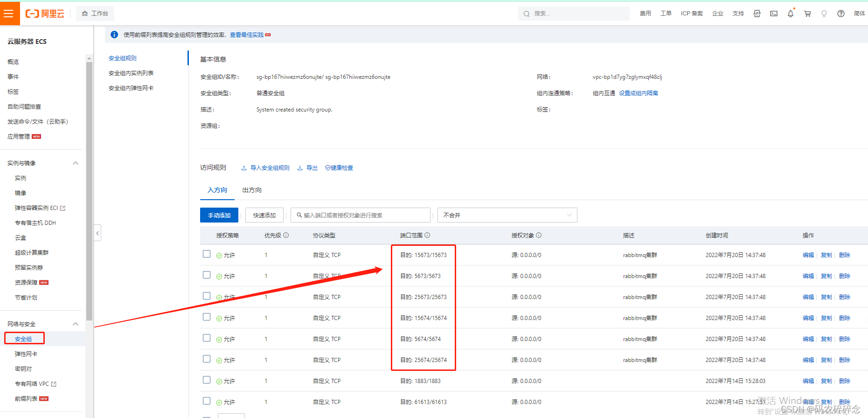Open the notification bell
Image resolution: width=868 pixels, height=418 pixels.
[791, 14]
